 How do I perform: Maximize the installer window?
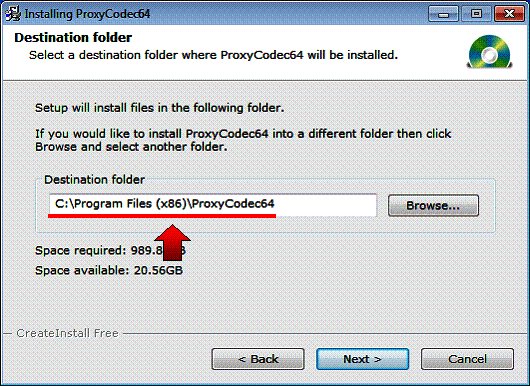pos(476,14)
